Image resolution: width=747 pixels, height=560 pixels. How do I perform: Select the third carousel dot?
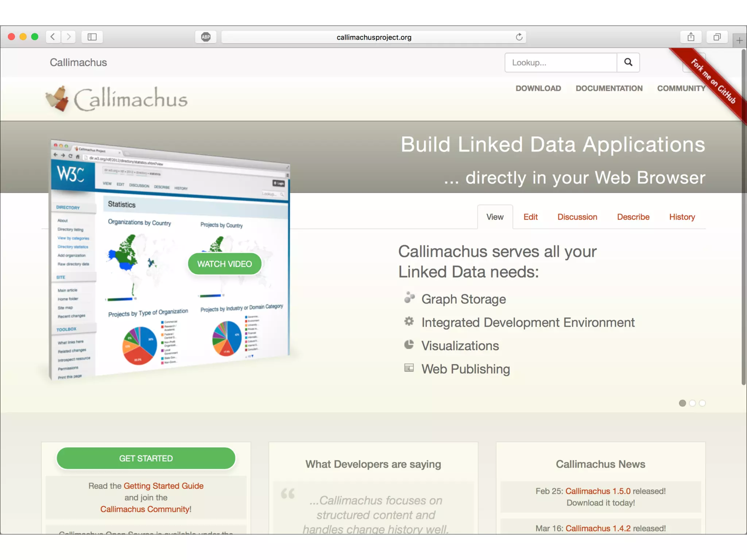point(703,403)
